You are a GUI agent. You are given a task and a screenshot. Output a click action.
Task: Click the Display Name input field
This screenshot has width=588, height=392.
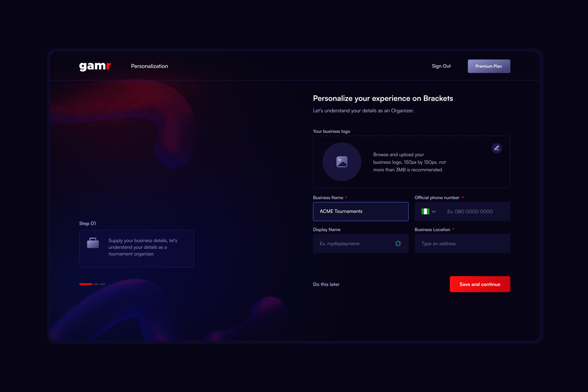[361, 243]
